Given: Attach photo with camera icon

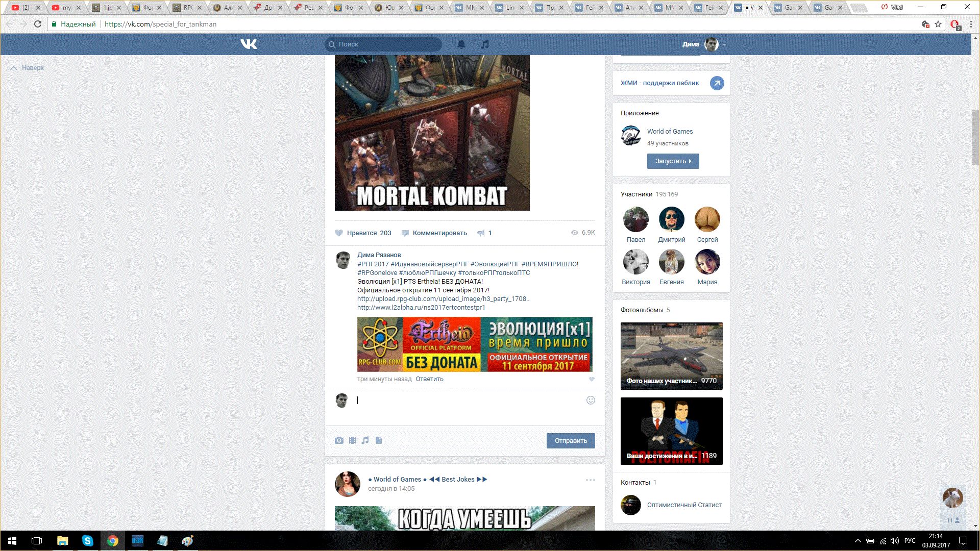Looking at the screenshot, I should click(x=339, y=440).
